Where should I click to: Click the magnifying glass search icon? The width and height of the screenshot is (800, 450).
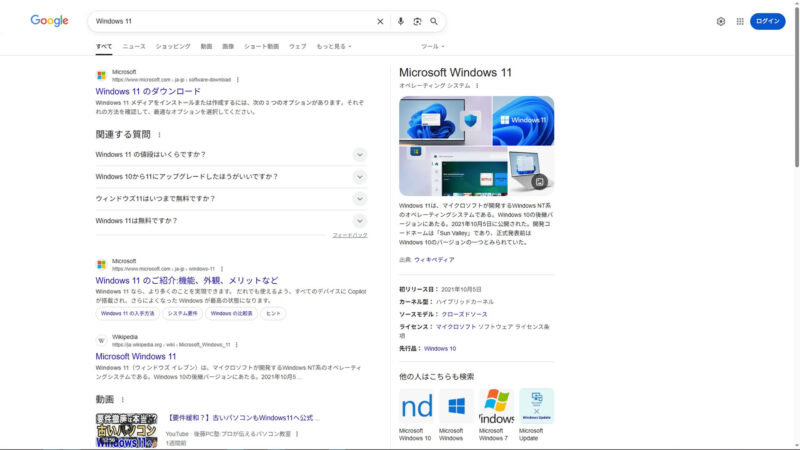coord(434,21)
